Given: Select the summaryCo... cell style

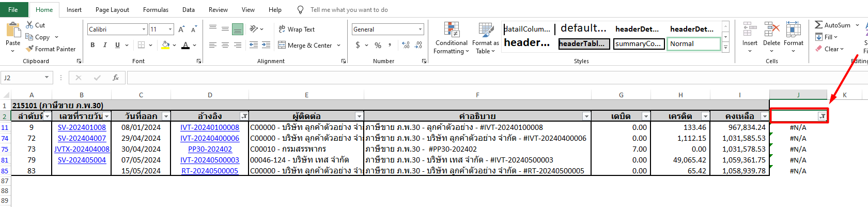Looking at the screenshot, I should click(x=639, y=43).
